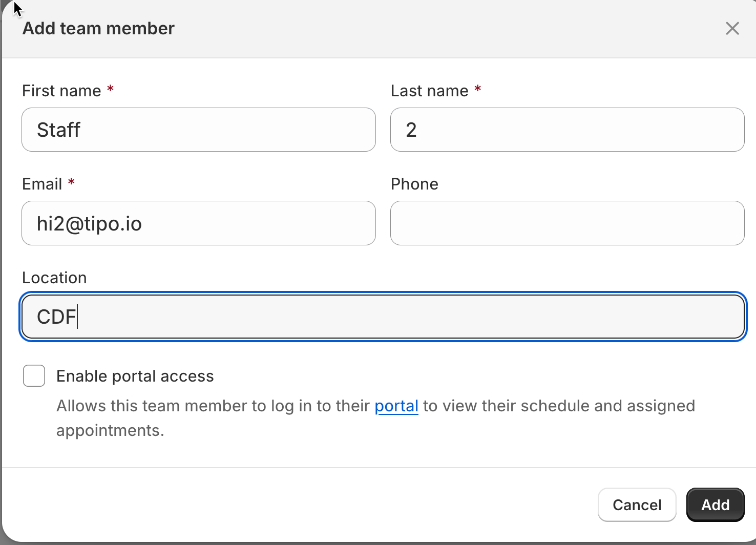Focus the First name field containing Staff
Viewport: 756px width, 545px height.
click(x=199, y=130)
